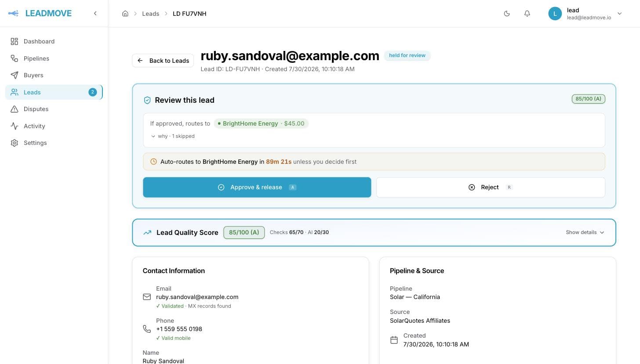Expand Show details for quality score
The height and width of the screenshot is (364, 640).
(585, 232)
